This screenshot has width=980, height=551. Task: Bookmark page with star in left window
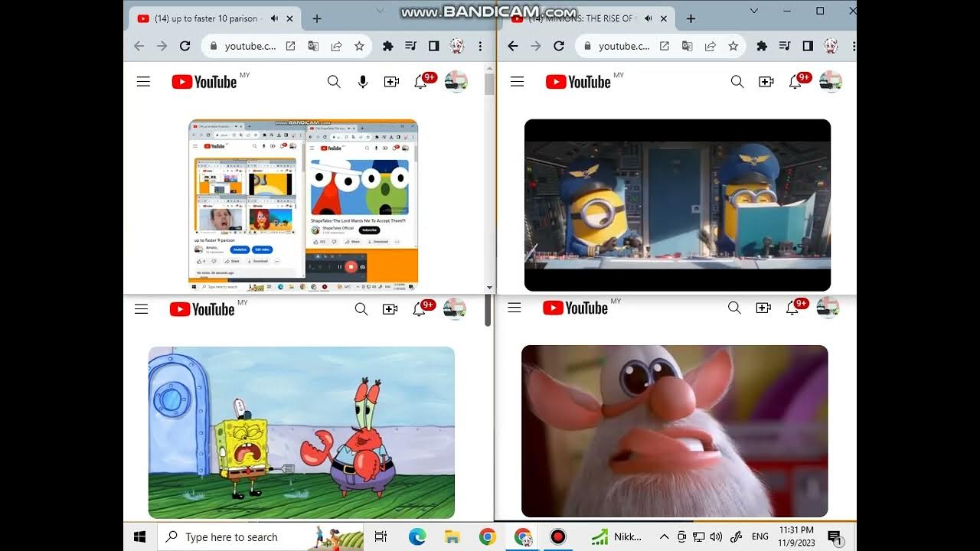[x=359, y=46]
